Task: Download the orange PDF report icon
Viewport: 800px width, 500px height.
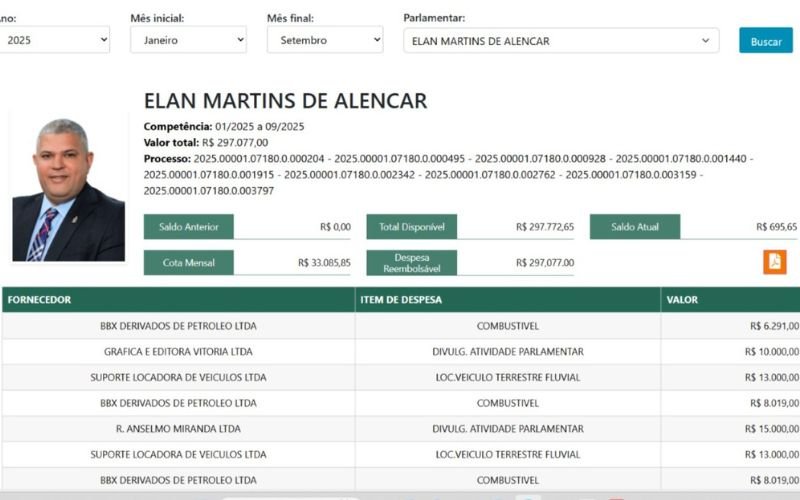Action: coord(774,262)
